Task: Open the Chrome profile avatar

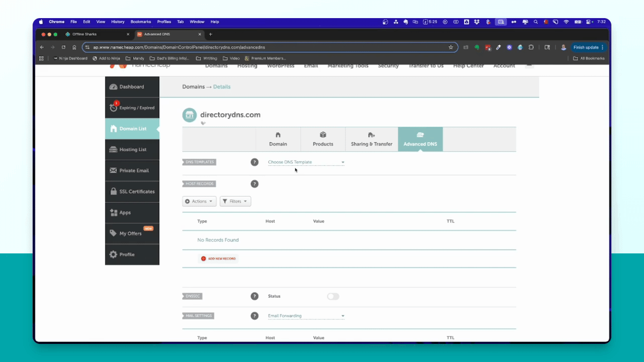Action: pyautogui.click(x=564, y=47)
